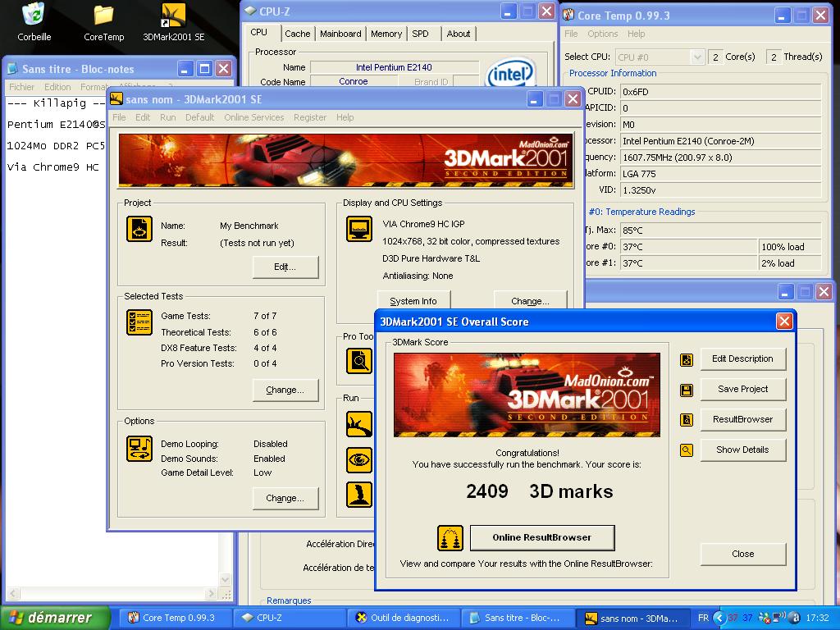Click the Edit Description icon
The height and width of the screenshot is (630, 840).
pyautogui.click(x=687, y=360)
